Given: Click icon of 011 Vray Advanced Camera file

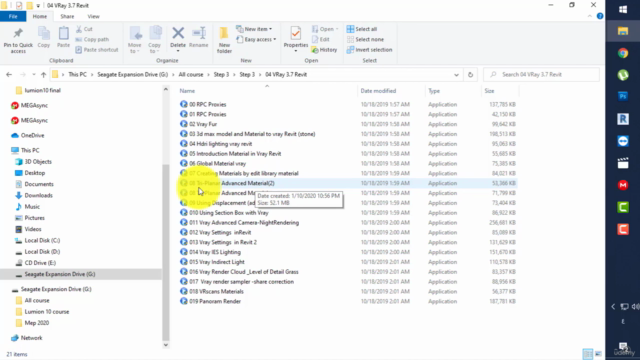Looking at the screenshot, I should point(184,222).
